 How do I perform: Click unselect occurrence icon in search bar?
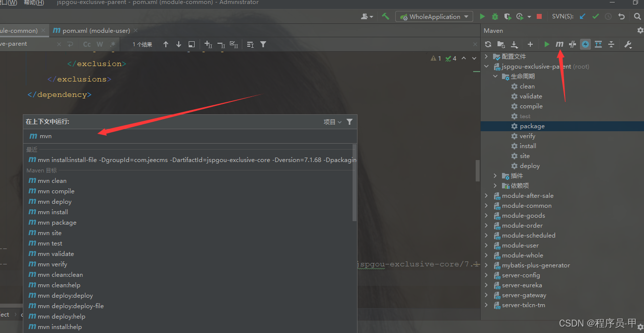(221, 44)
